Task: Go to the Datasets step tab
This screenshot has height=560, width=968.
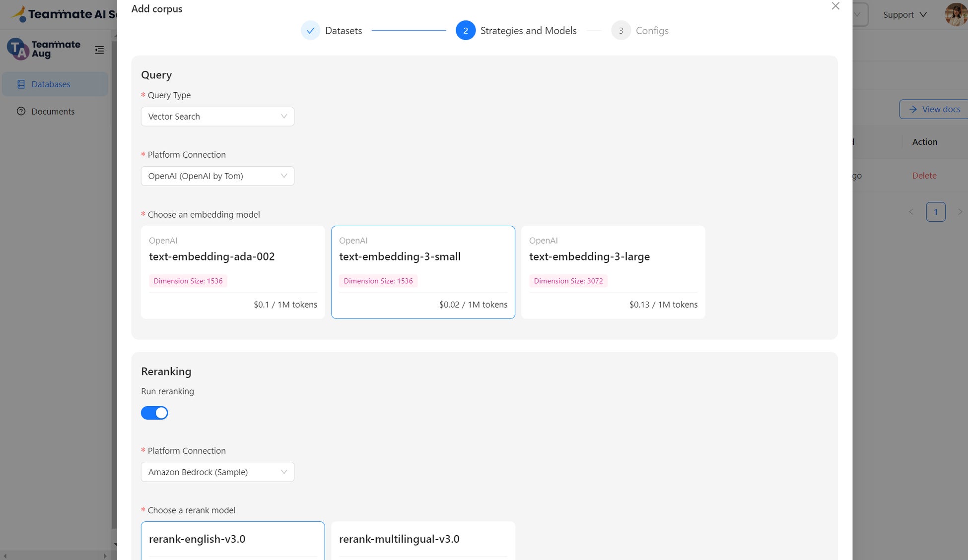Action: (343, 30)
